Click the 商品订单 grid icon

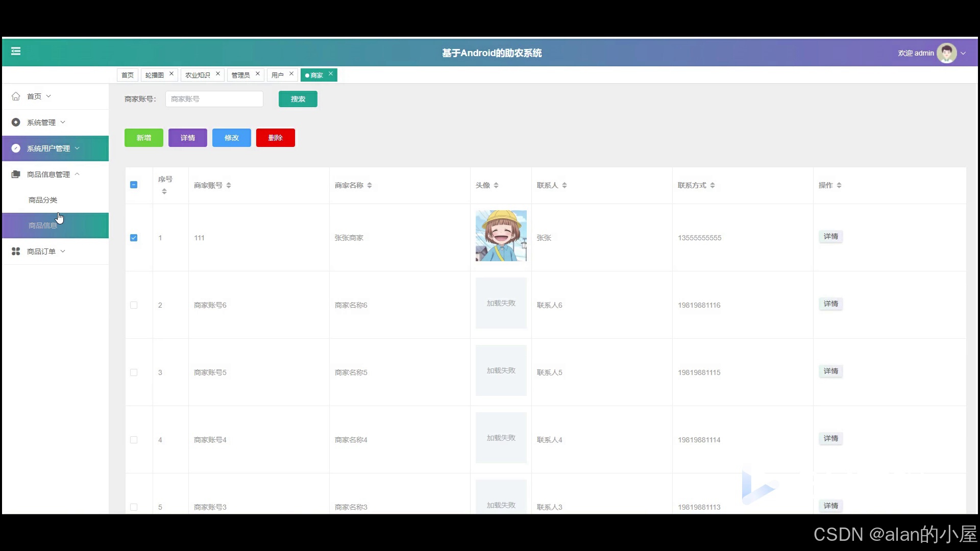(16, 252)
